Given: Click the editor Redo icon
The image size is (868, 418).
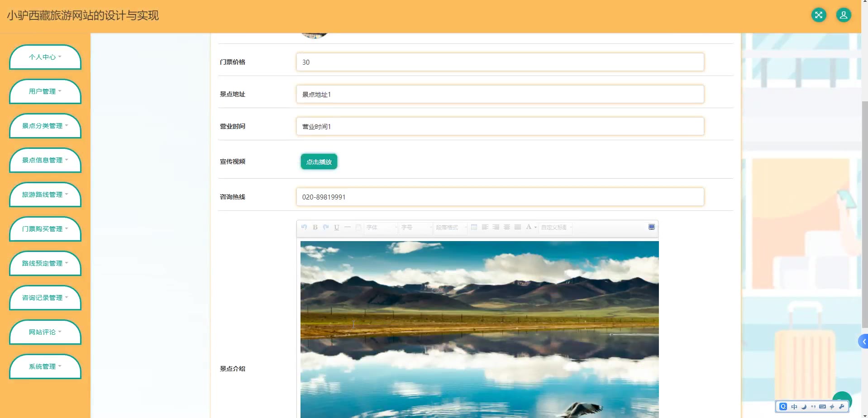Looking at the screenshot, I should click(326, 227).
